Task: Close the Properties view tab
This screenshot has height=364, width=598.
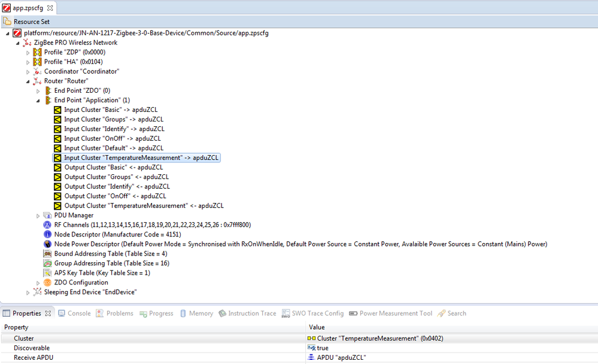Action: 48,313
